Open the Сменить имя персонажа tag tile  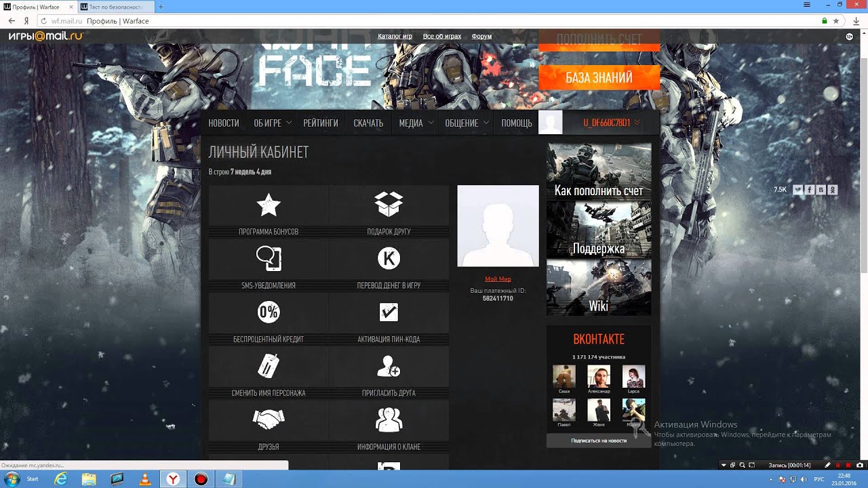tap(269, 372)
